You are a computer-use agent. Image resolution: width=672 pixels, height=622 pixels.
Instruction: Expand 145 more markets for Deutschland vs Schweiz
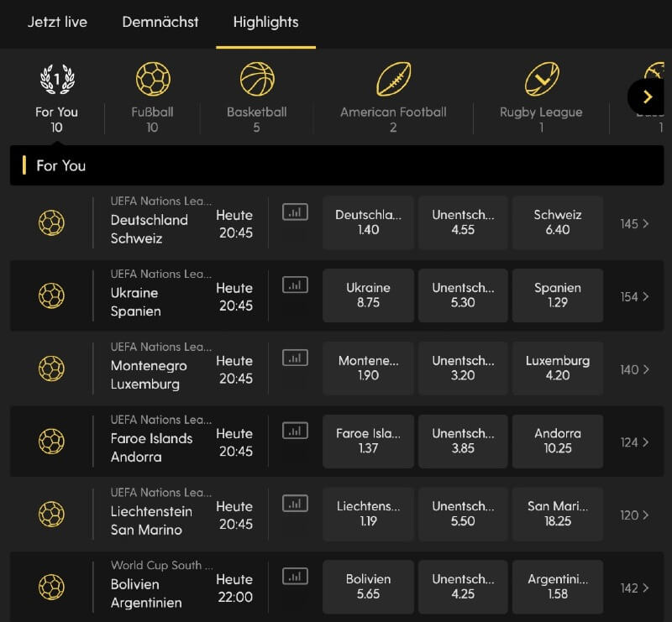635,224
